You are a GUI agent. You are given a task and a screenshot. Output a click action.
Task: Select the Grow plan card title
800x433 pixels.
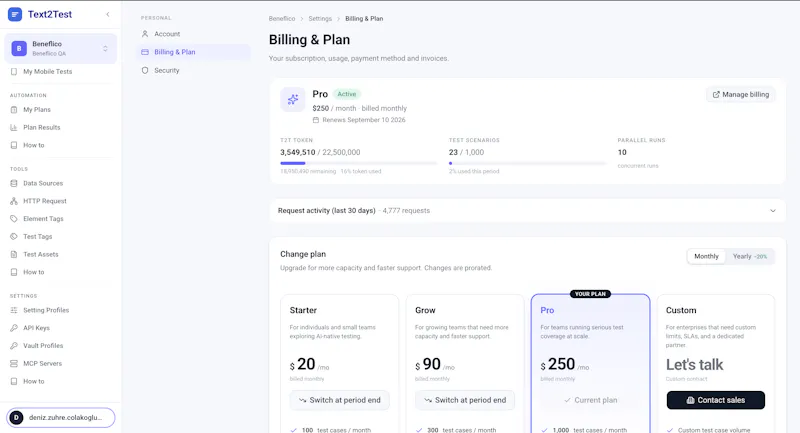click(x=425, y=310)
